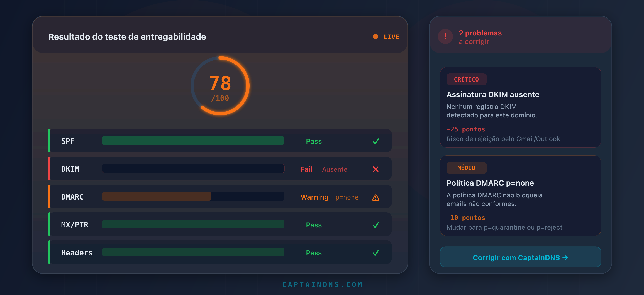Click the exclamation icon next to 2 problemas

coord(445,36)
